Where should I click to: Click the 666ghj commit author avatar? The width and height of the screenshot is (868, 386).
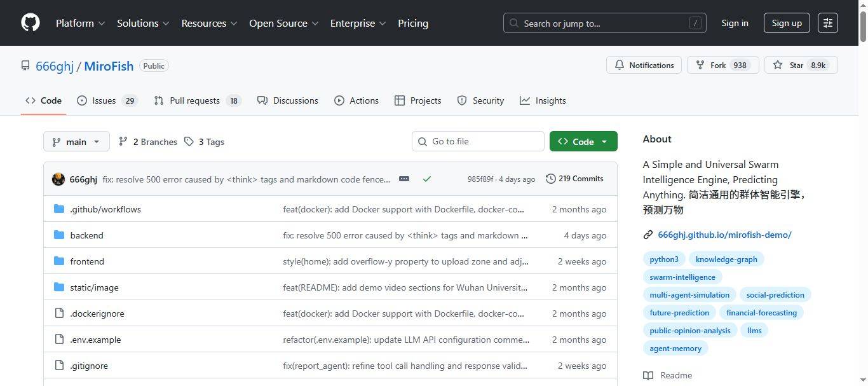click(x=58, y=179)
